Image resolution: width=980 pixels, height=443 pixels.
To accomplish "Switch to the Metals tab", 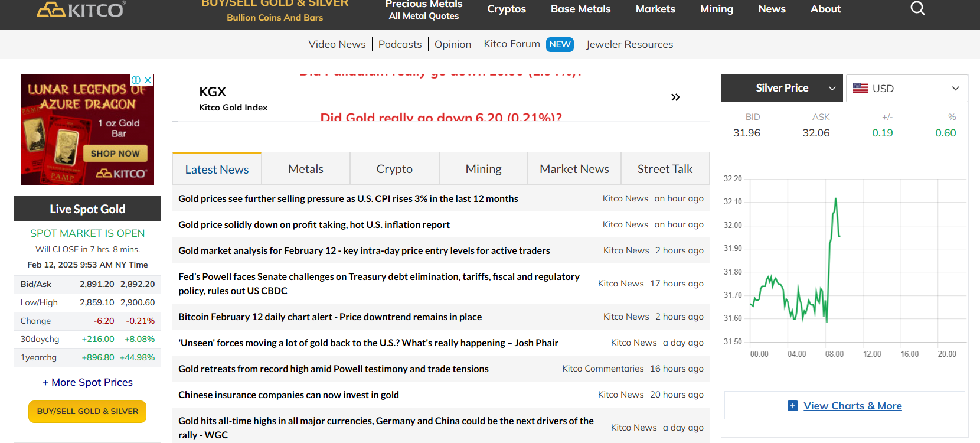I will [x=306, y=169].
